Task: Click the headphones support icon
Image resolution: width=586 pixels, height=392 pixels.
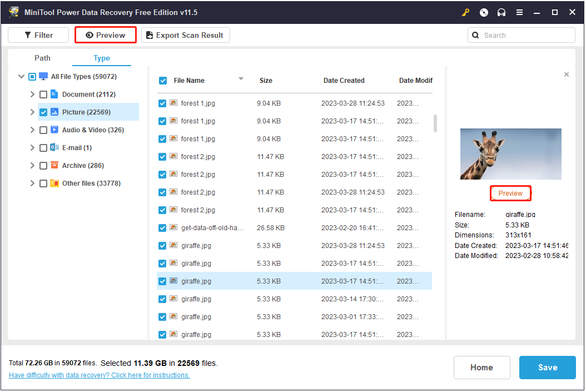Action: click(501, 13)
